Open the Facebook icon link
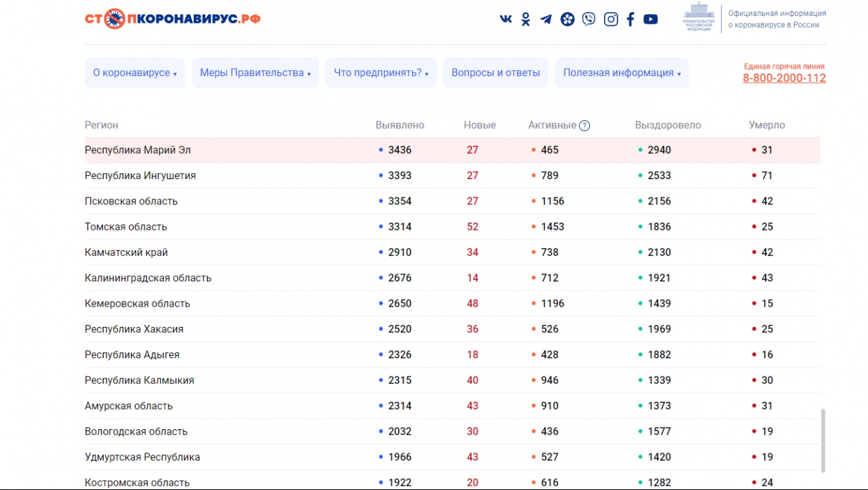Viewport: 868px width, 490px height. pyautogui.click(x=630, y=19)
